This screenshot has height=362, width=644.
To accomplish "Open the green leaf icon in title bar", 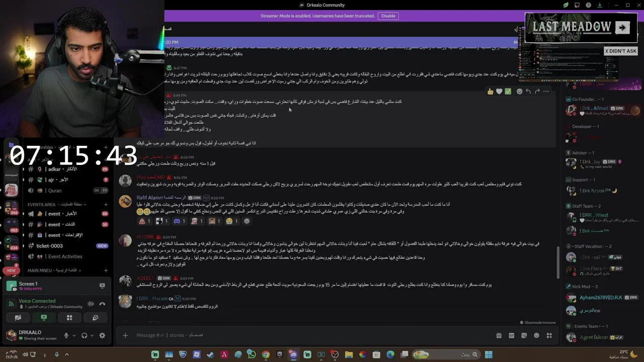I will pos(566,5).
